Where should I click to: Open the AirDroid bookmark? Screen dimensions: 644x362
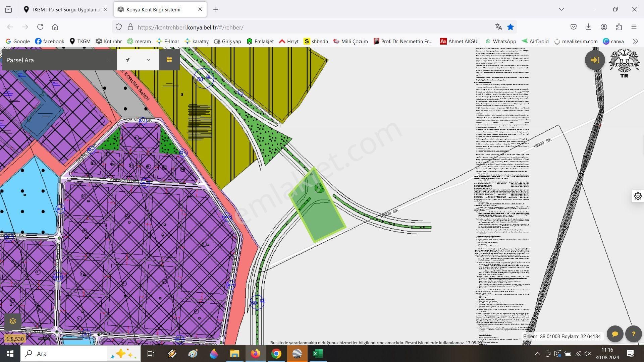click(535, 41)
